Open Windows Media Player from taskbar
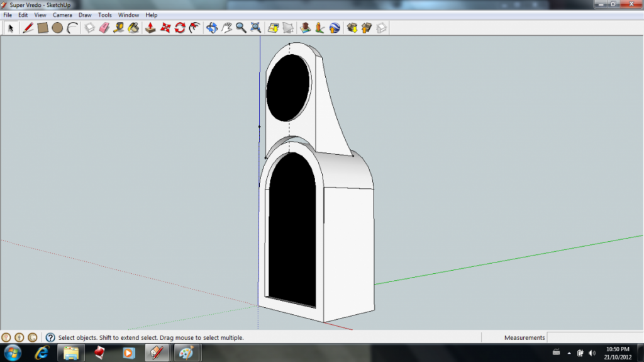644x362 pixels. [x=128, y=353]
